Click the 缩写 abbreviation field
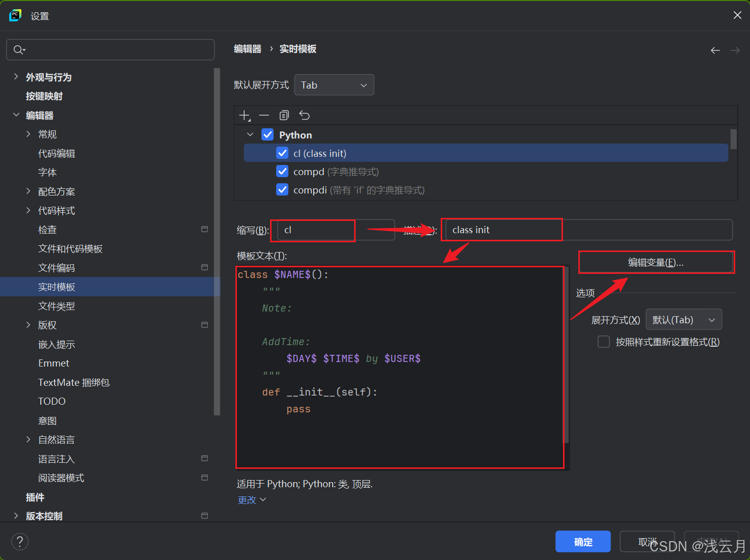The image size is (750, 560). coord(336,230)
